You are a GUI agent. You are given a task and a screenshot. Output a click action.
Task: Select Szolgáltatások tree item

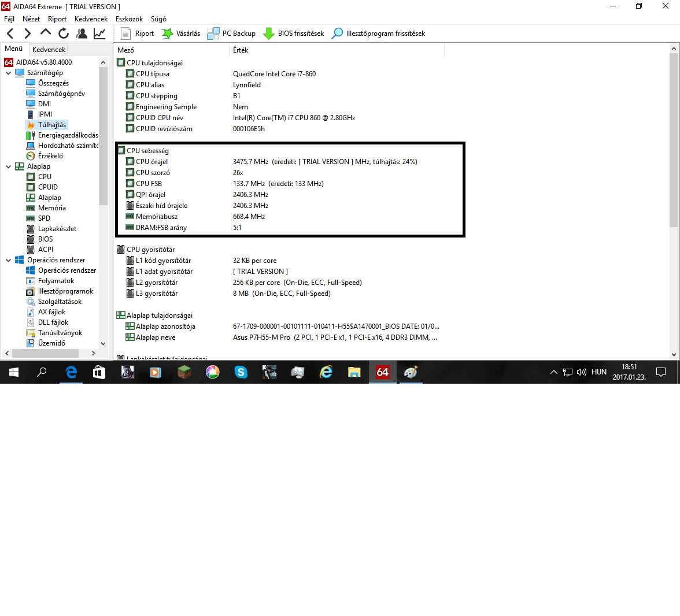click(x=60, y=302)
